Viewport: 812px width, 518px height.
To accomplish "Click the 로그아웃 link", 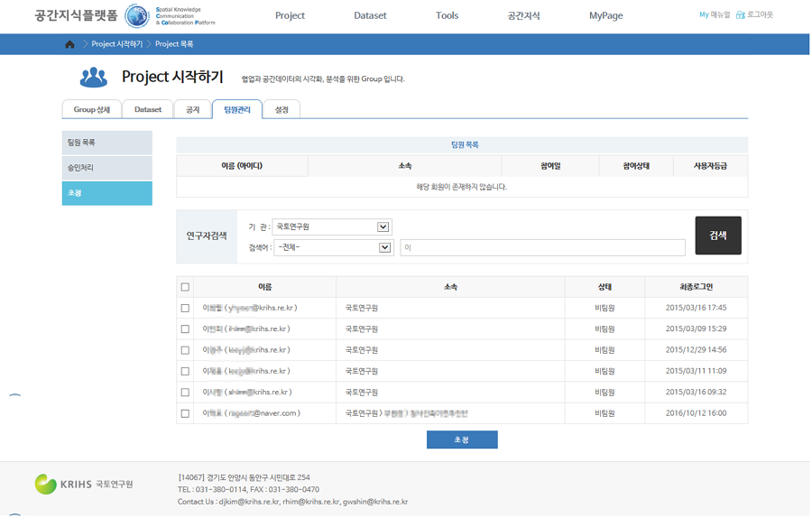I will coord(760,15).
